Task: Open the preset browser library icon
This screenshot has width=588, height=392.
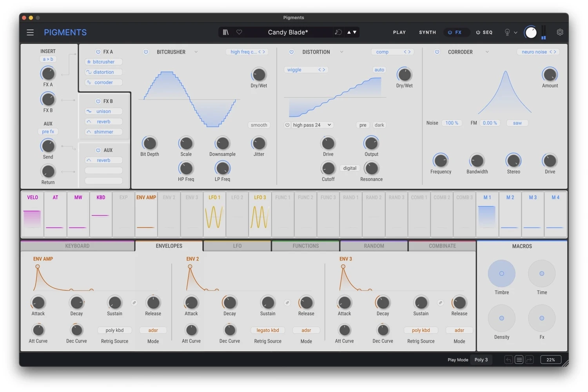Action: 226,32
